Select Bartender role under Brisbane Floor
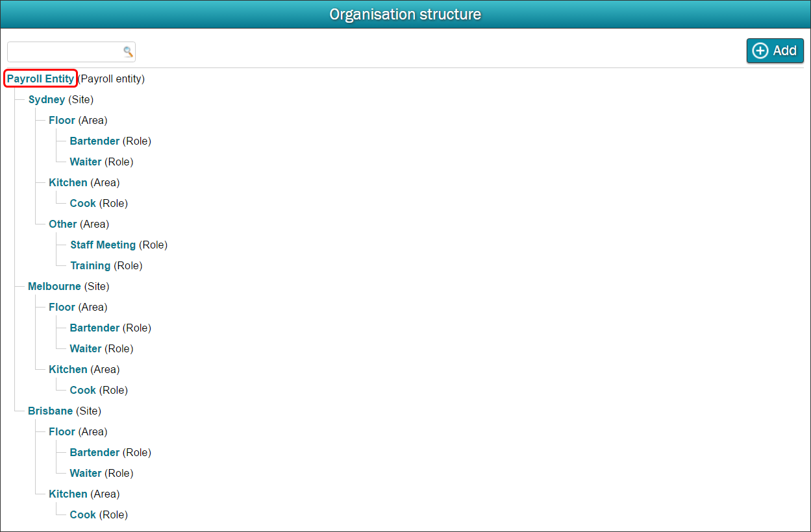 [95, 452]
